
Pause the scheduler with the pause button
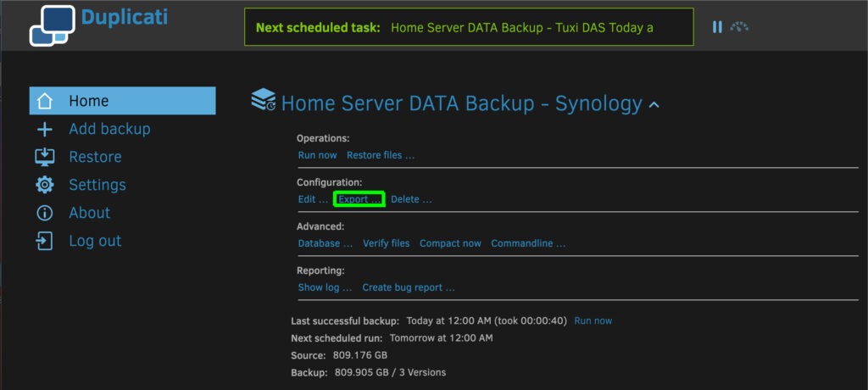pos(717,27)
